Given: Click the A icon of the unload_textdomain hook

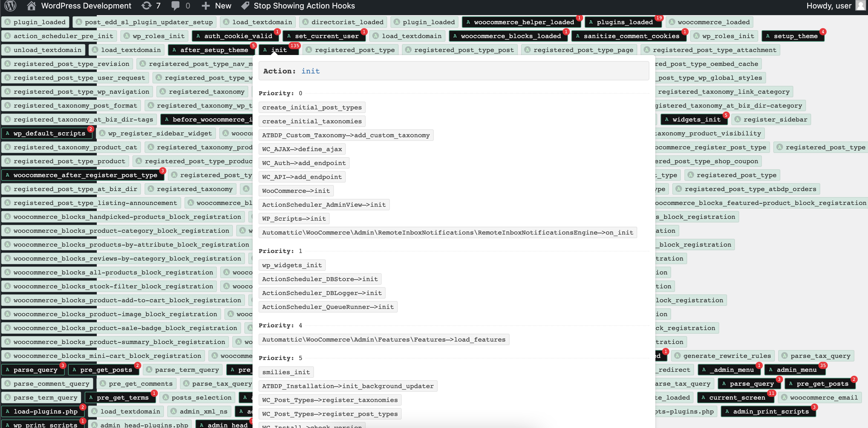Looking at the screenshot, I should (x=8, y=50).
